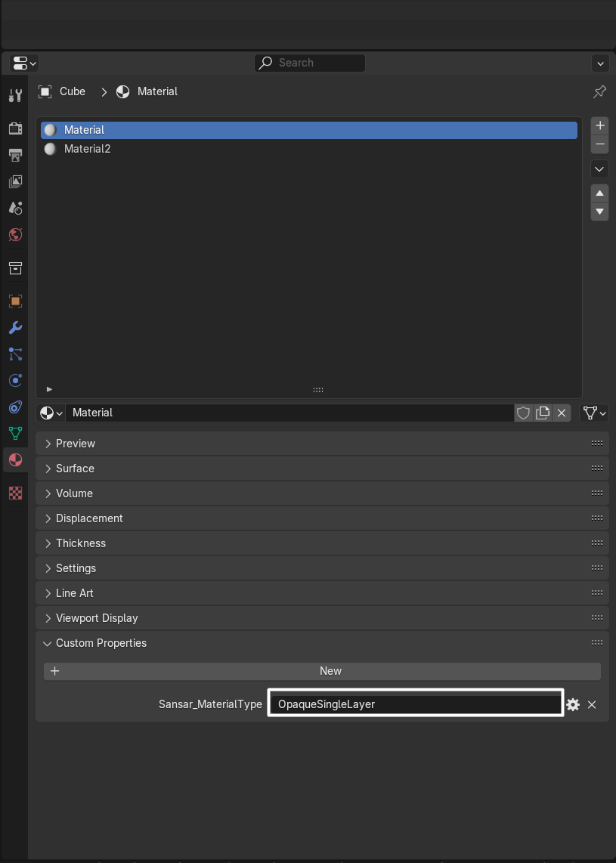Click the OpaqueSingleLayer value field

pyautogui.click(x=415, y=704)
